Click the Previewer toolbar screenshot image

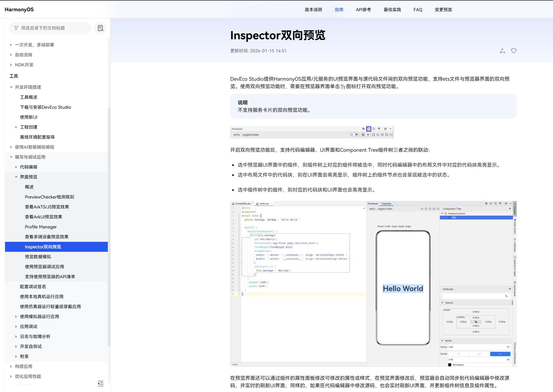click(312, 132)
